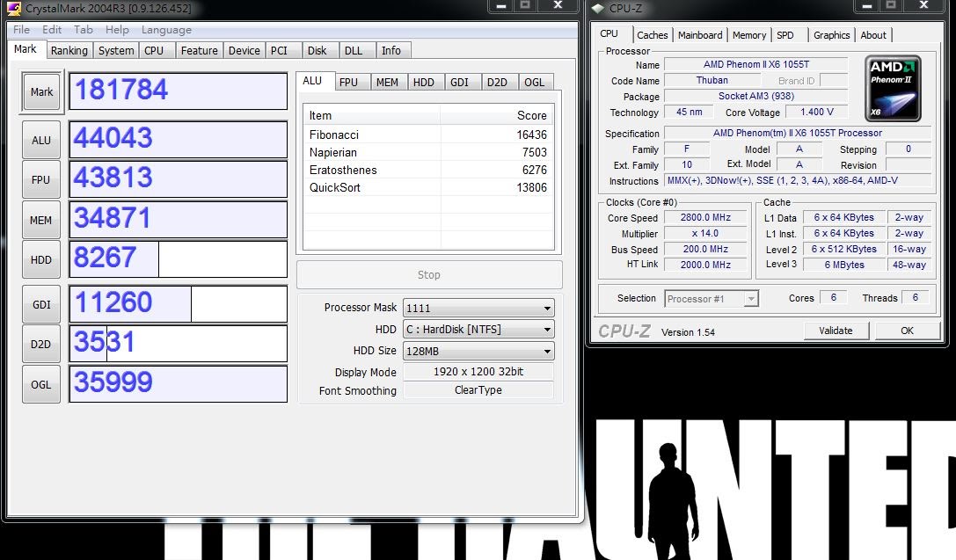The width and height of the screenshot is (956, 560).
Task: Run the GDI benchmark button
Action: coord(40,304)
